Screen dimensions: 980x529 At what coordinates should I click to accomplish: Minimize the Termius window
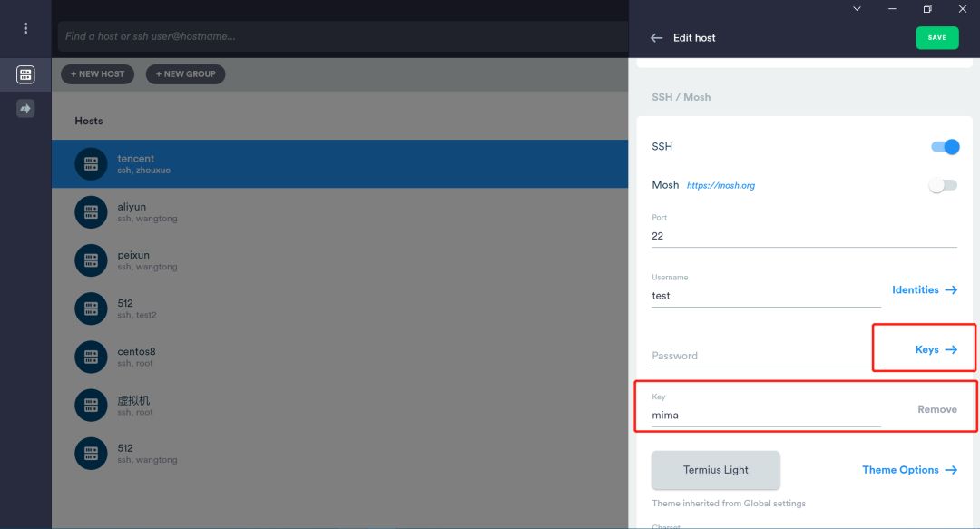click(x=892, y=9)
